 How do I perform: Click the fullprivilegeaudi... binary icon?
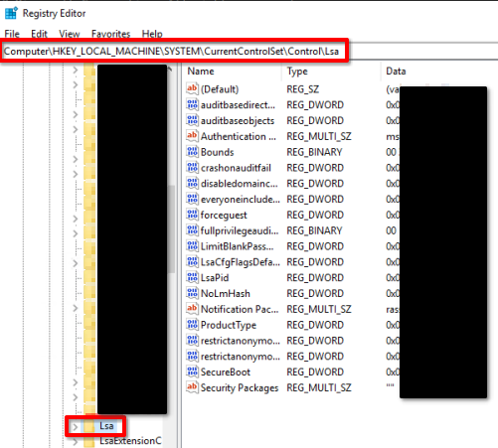pos(192,230)
